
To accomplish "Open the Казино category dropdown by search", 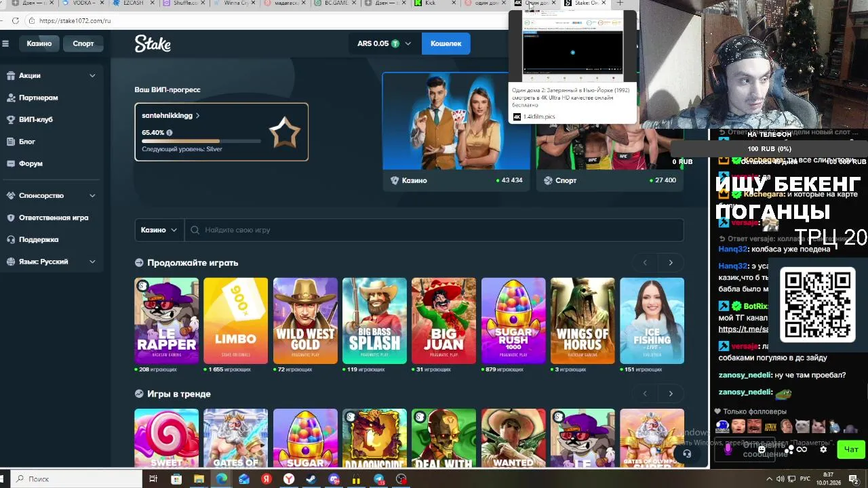I will click(159, 230).
